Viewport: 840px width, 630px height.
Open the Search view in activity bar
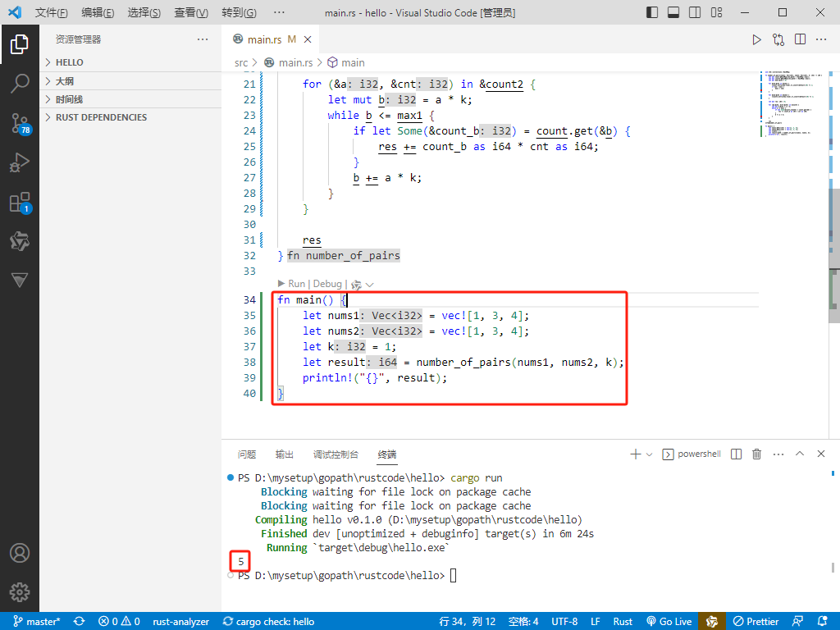click(20, 84)
